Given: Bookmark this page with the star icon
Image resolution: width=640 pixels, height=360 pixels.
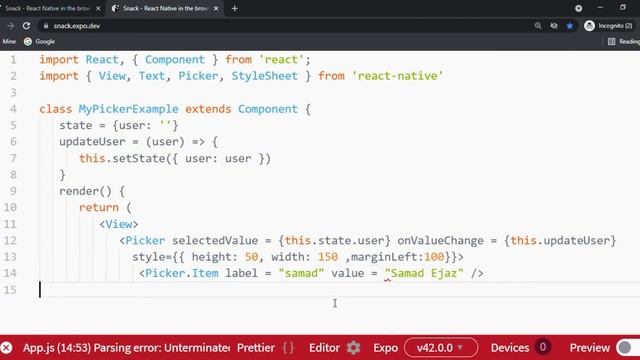Looking at the screenshot, I should click(x=570, y=26).
